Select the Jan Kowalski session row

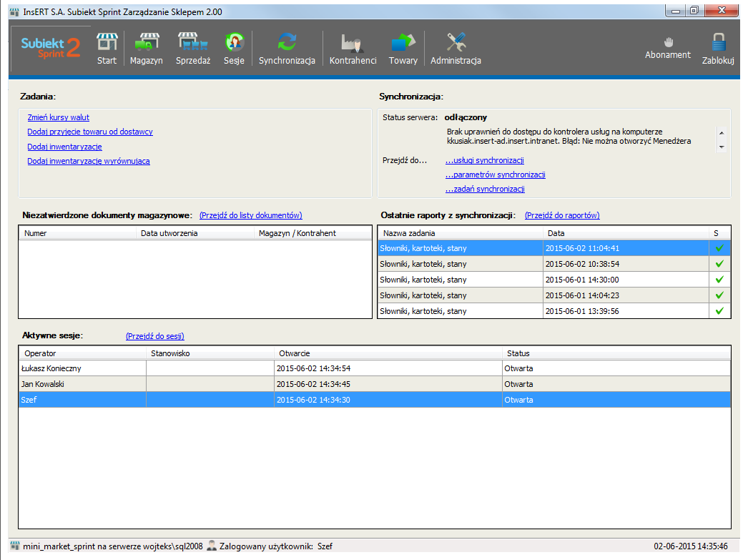375,384
